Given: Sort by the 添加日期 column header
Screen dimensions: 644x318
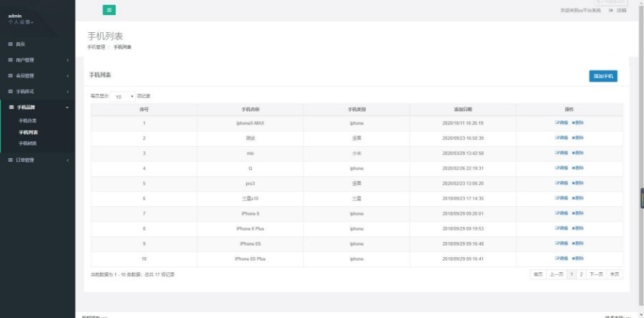Looking at the screenshot, I should pos(463,110).
